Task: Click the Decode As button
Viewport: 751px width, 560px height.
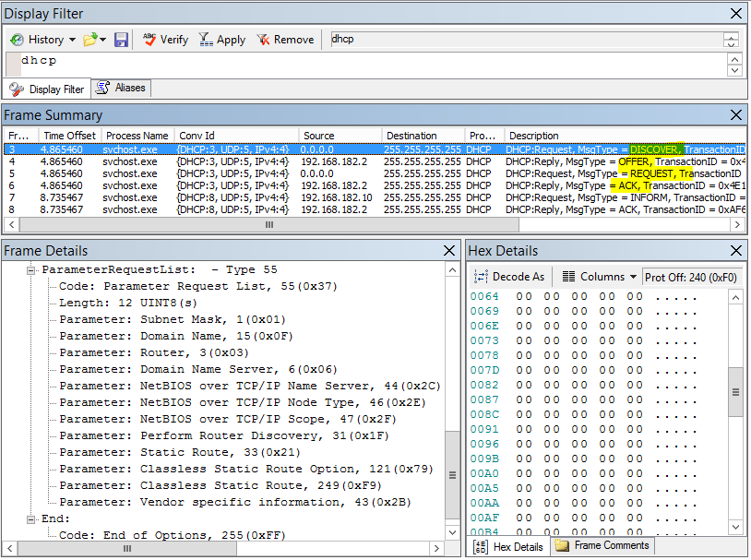Action: click(x=509, y=277)
